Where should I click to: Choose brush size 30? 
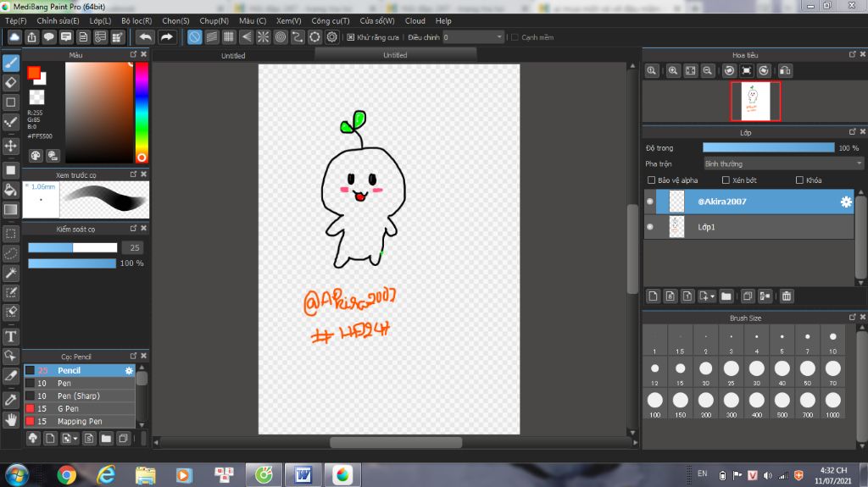click(756, 371)
